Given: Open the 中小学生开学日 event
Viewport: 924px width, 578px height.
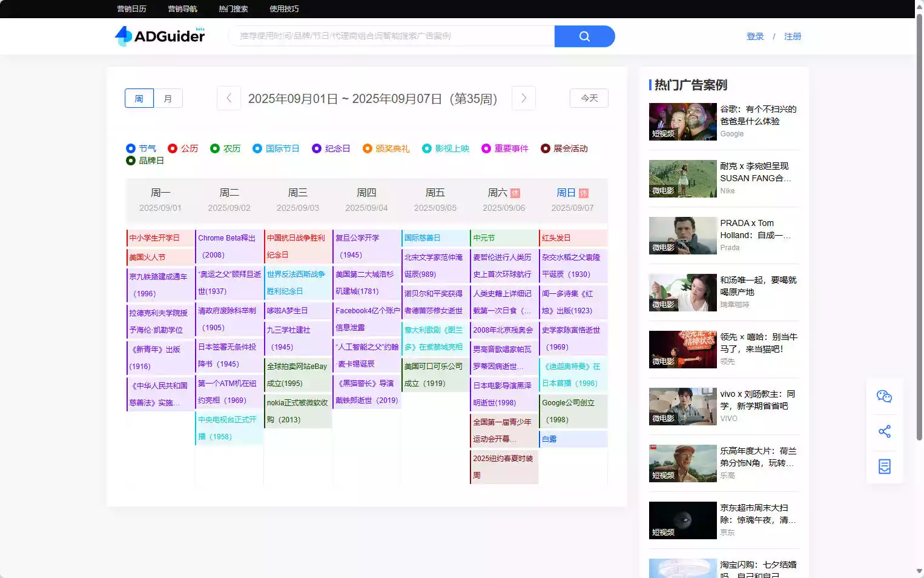Looking at the screenshot, I should pyautogui.click(x=160, y=238).
